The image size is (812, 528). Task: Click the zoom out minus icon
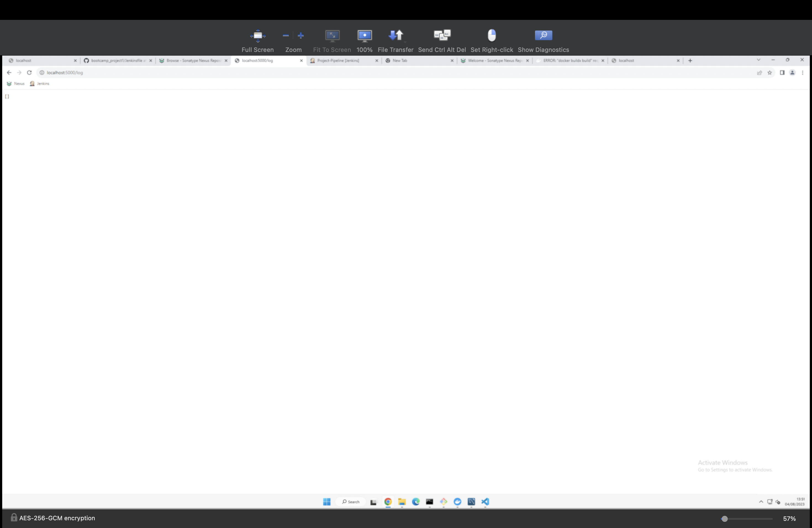(286, 35)
